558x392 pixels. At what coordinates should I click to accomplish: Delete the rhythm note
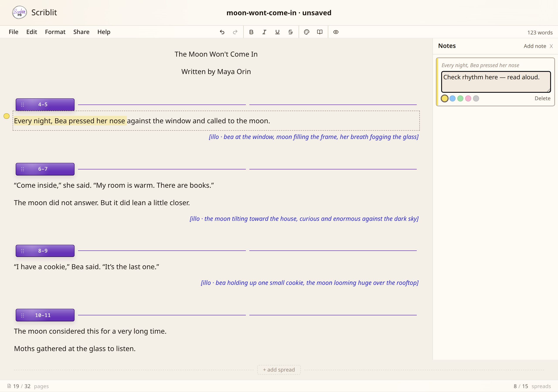tap(542, 98)
